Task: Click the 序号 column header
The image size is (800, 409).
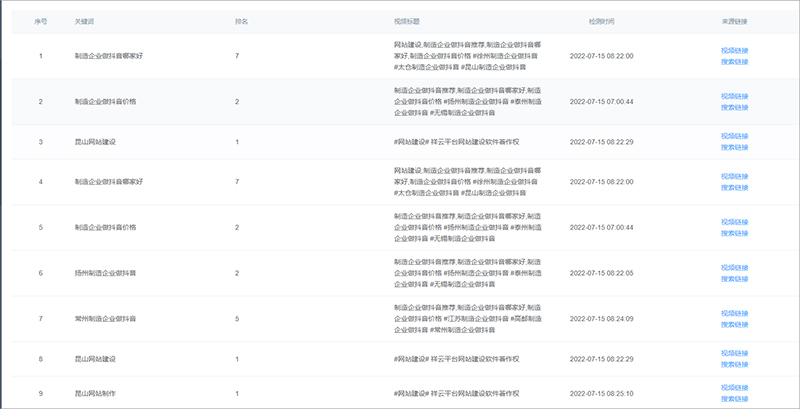Action: coord(41,22)
